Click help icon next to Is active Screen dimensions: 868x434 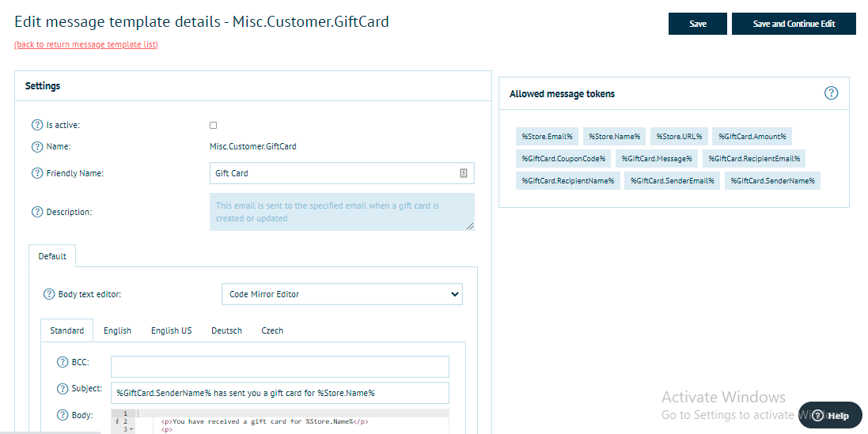pyautogui.click(x=37, y=125)
